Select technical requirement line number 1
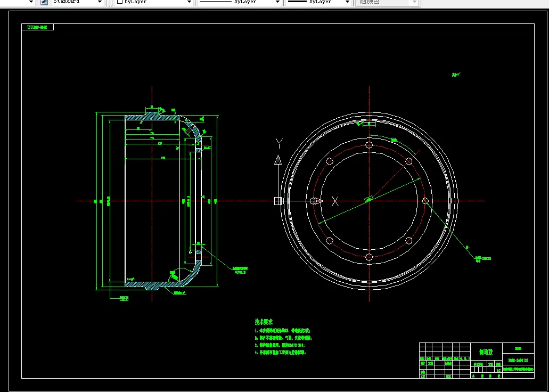 pyautogui.click(x=283, y=331)
